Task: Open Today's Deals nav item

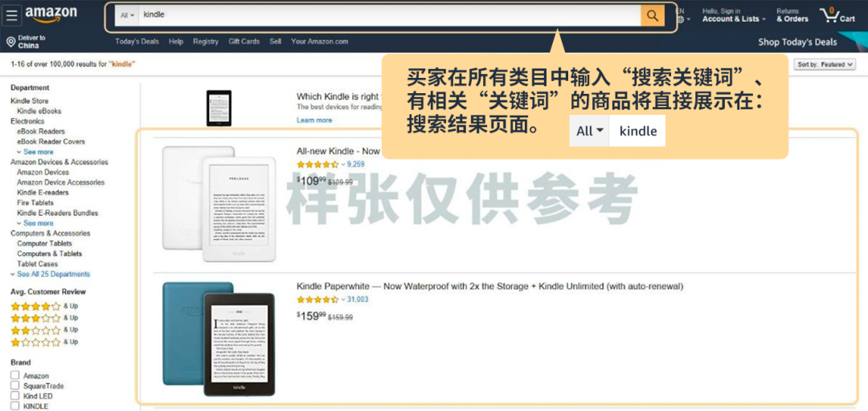Action: (x=137, y=42)
